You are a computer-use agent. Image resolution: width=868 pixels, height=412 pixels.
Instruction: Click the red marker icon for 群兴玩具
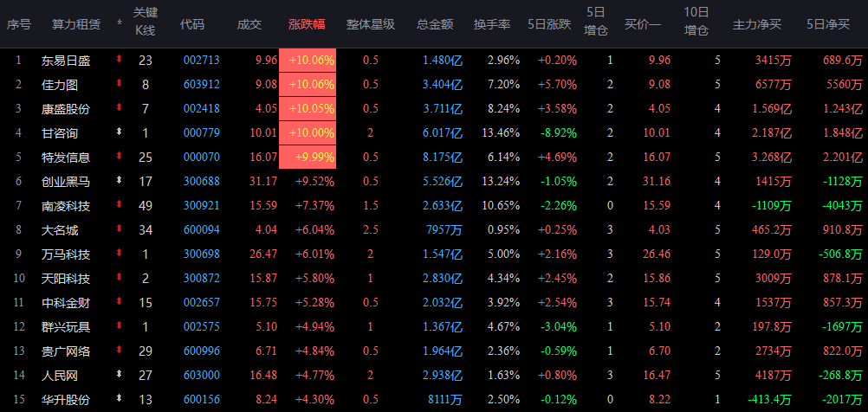[119, 325]
